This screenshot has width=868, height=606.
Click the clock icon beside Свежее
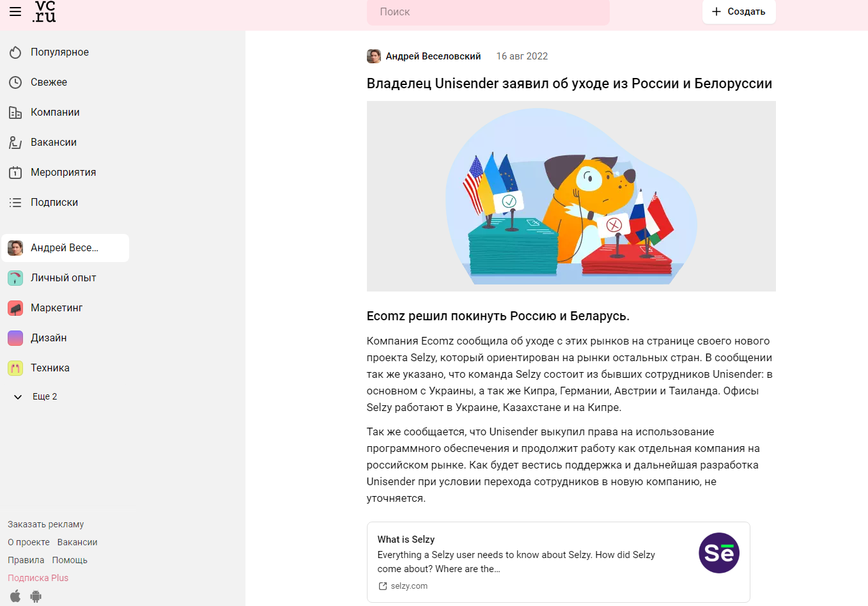pos(15,82)
